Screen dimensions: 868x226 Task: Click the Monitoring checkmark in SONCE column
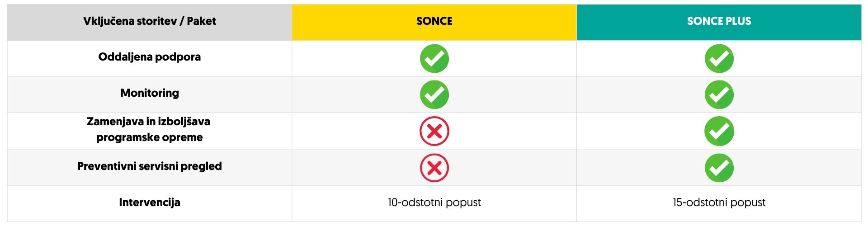coord(434,94)
